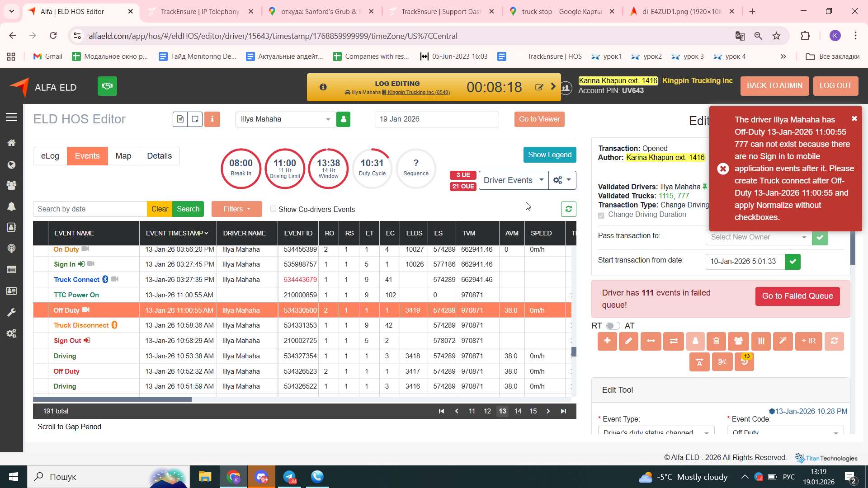Click the pencil edit event tool
Image resolution: width=868 pixels, height=488 pixels.
pyautogui.click(x=628, y=341)
